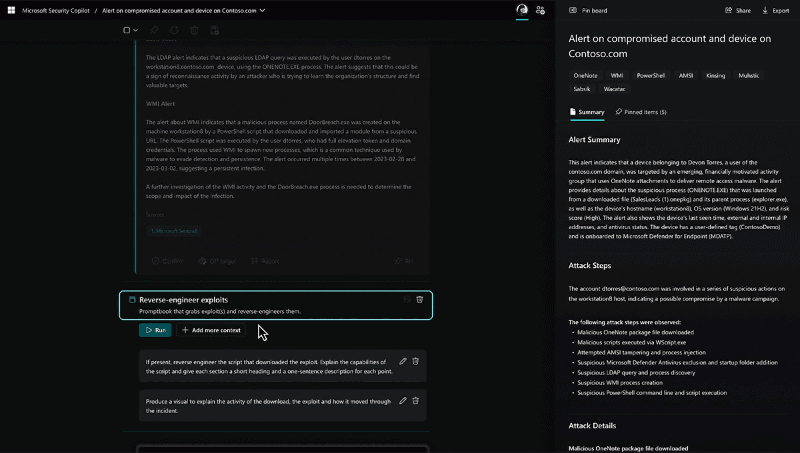Delete the reverse engineer script prompt
This screenshot has height=453, width=800.
coord(416,361)
